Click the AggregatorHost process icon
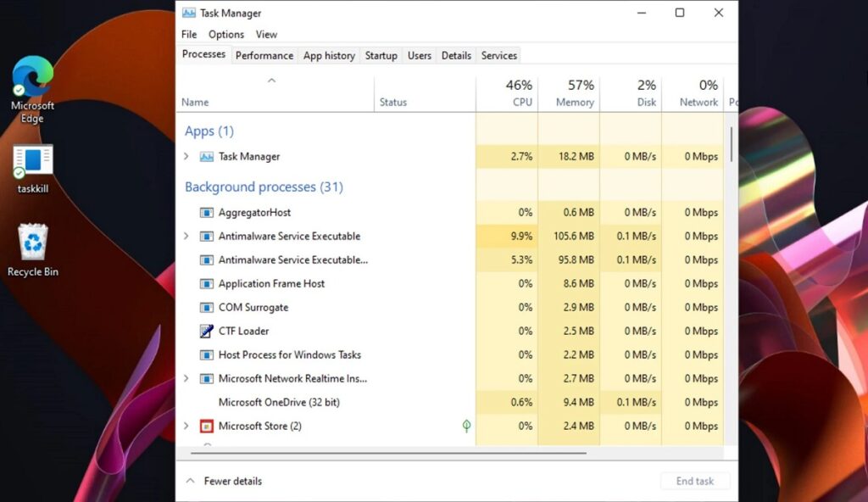Screen dimensions: 868x502 pos(207,213)
